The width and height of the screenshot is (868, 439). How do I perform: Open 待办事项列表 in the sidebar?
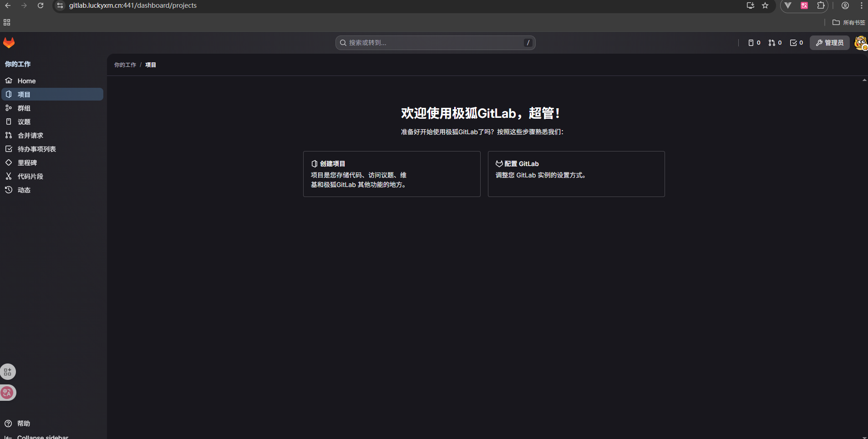coord(52,149)
